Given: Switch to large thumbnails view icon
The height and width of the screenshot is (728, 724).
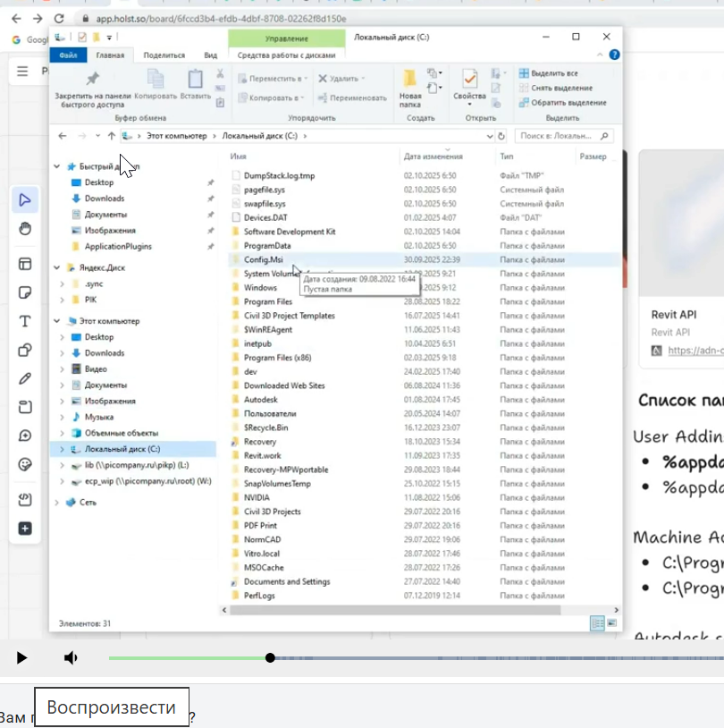Looking at the screenshot, I should pos(612,623).
